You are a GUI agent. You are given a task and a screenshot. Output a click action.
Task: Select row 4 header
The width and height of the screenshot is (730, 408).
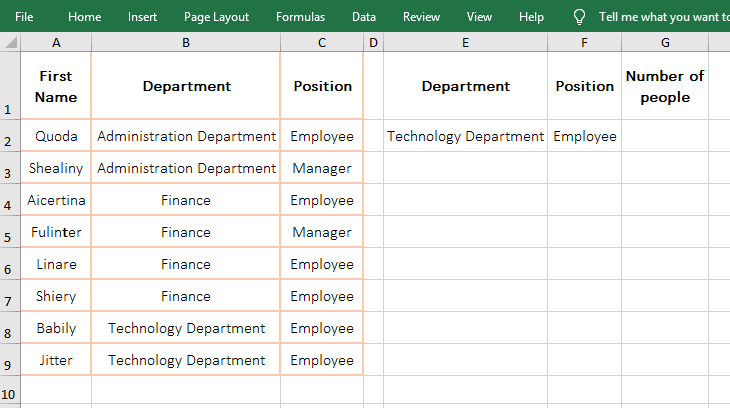click(x=10, y=200)
